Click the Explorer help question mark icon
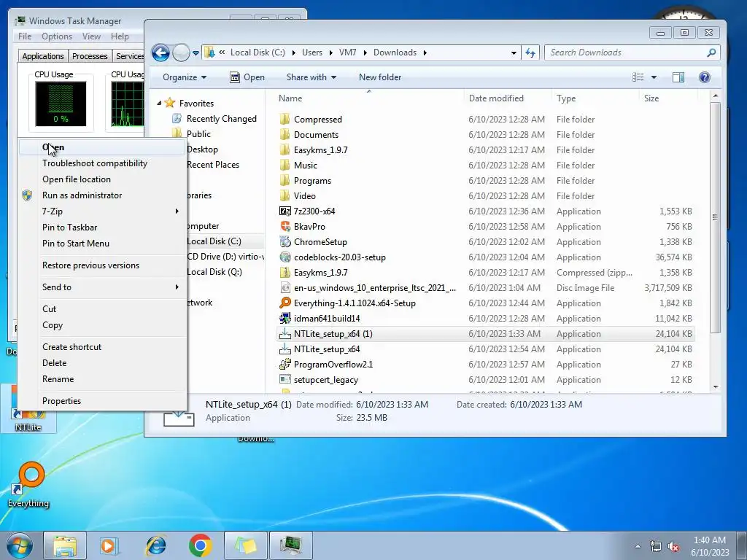The width and height of the screenshot is (747, 560). pyautogui.click(x=704, y=77)
